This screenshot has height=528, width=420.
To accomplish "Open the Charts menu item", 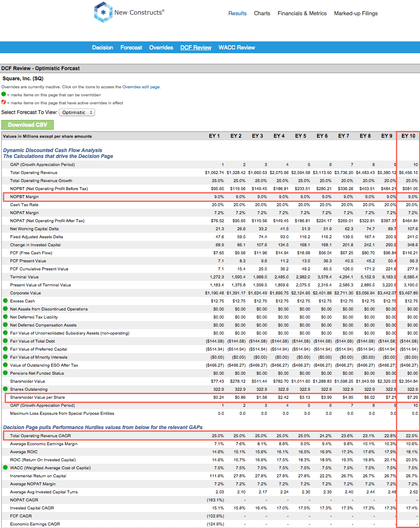I will (x=262, y=14).
